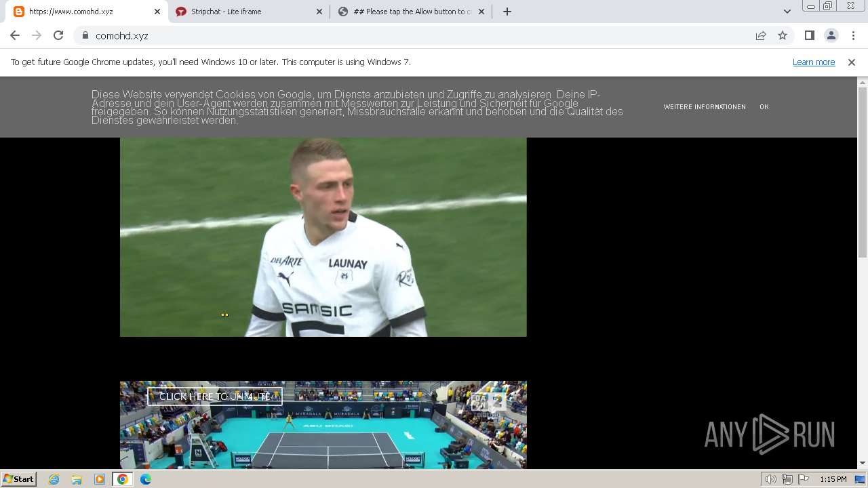Click the scrollbar down arrow
This screenshot has height=488, width=868.
tap(863, 464)
